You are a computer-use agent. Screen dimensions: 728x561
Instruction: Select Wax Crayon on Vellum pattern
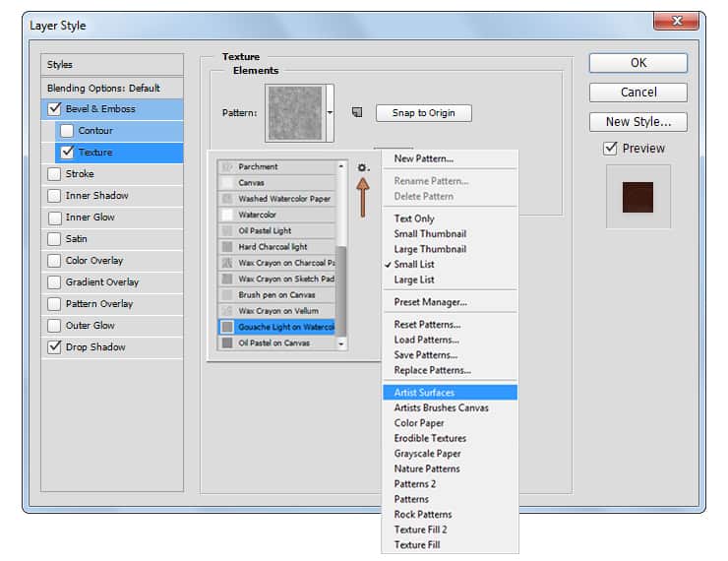pyautogui.click(x=276, y=311)
